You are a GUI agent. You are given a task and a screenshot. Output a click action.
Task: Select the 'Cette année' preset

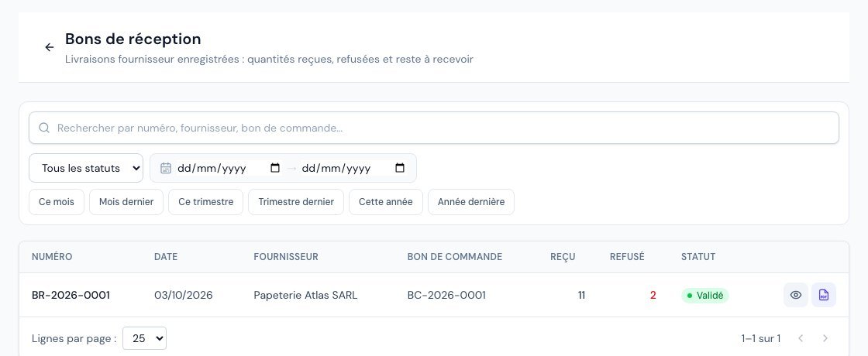pyautogui.click(x=386, y=202)
